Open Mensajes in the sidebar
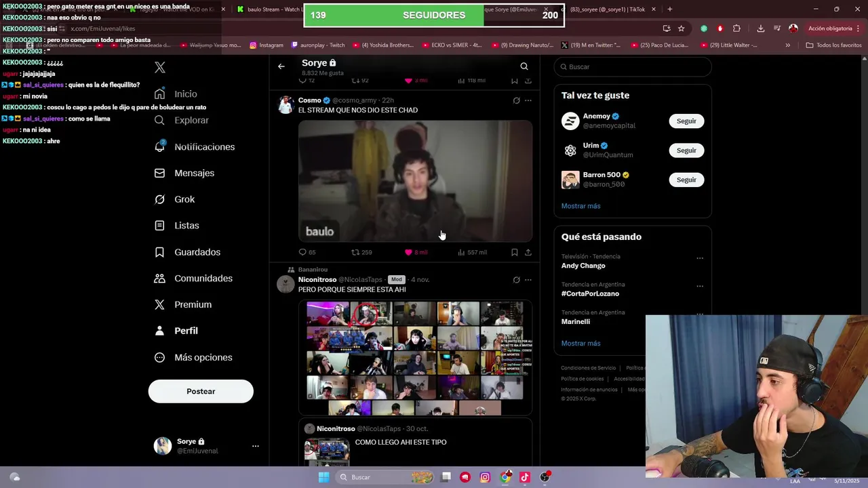The image size is (868, 488). click(184, 173)
